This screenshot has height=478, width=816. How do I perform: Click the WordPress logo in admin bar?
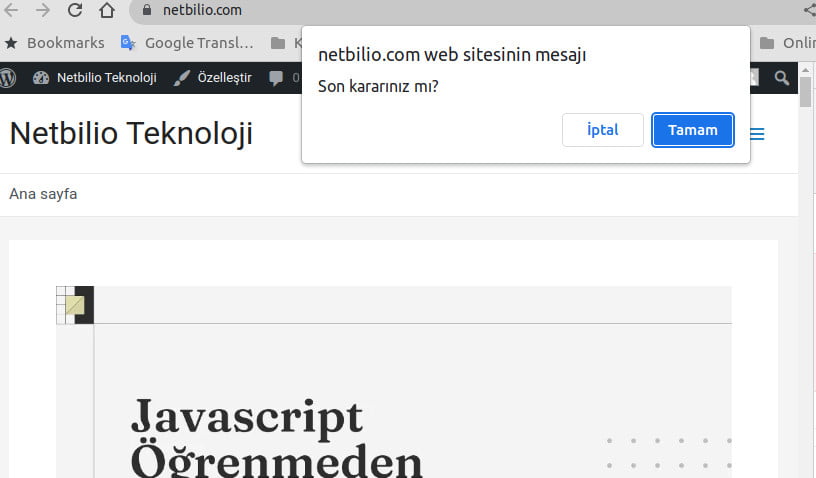[8, 78]
